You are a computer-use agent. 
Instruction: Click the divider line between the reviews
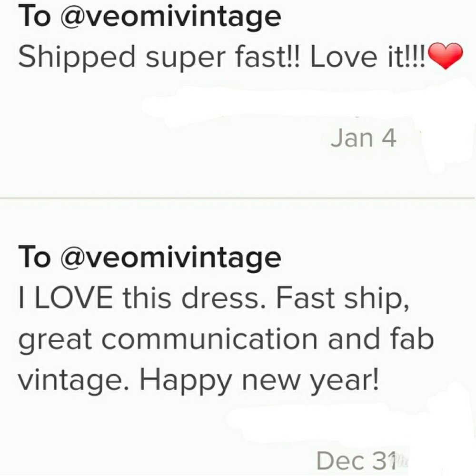point(238,198)
